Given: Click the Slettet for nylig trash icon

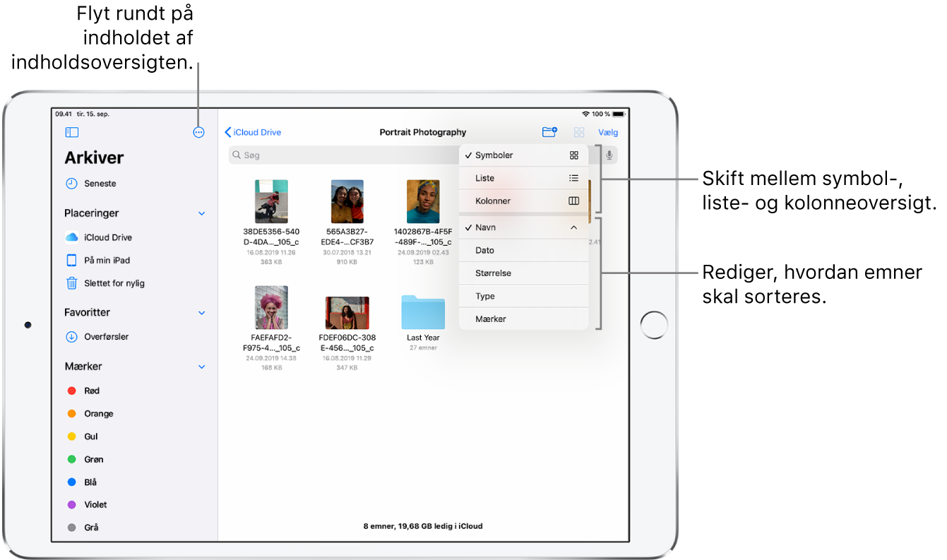Looking at the screenshot, I should click(71, 283).
